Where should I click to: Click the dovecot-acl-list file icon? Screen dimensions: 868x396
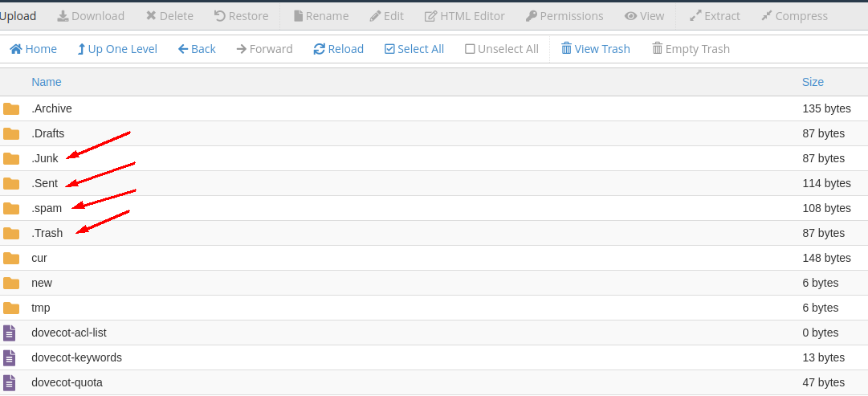10,333
